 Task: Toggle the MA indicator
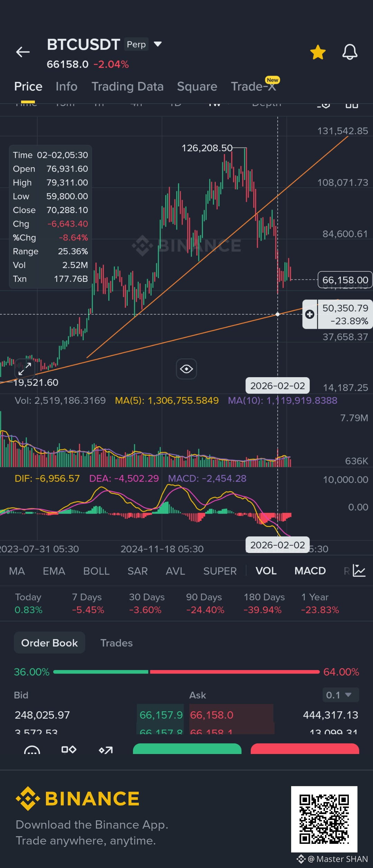click(17, 571)
